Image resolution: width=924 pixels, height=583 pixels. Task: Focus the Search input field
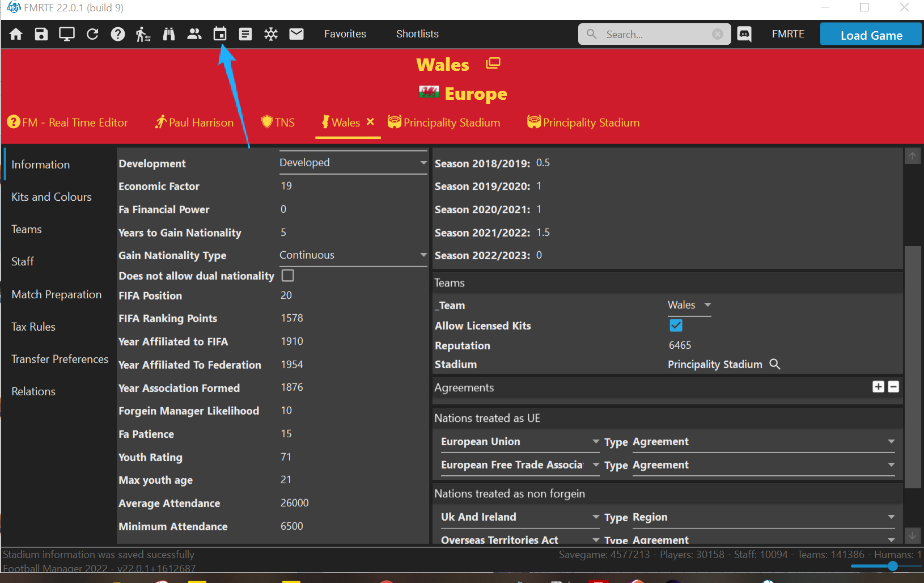(x=655, y=34)
